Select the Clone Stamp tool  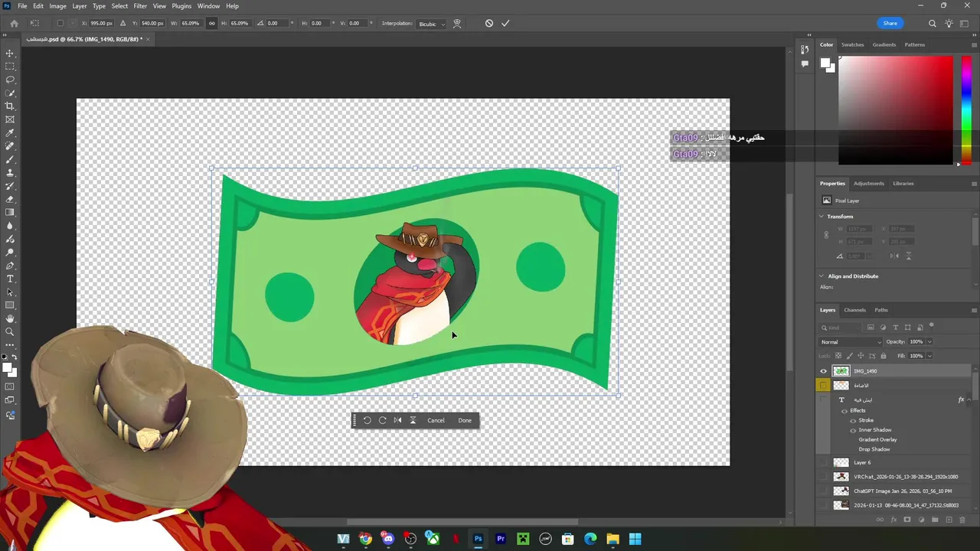(x=10, y=173)
